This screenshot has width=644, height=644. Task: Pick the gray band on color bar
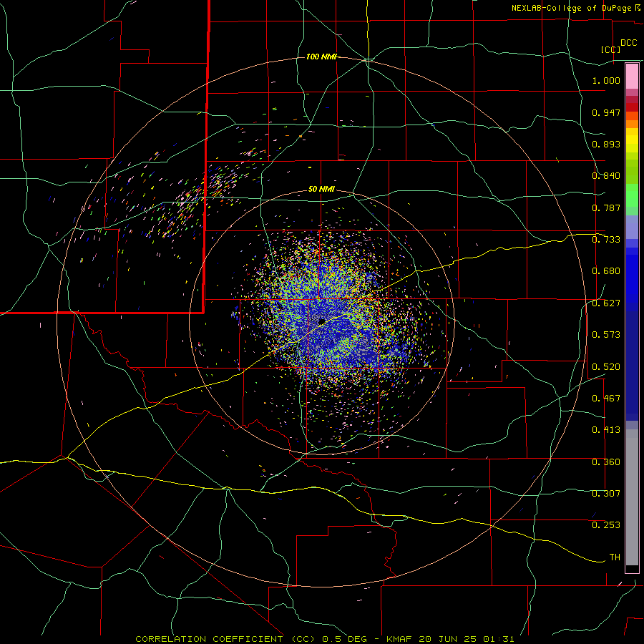tap(632, 497)
